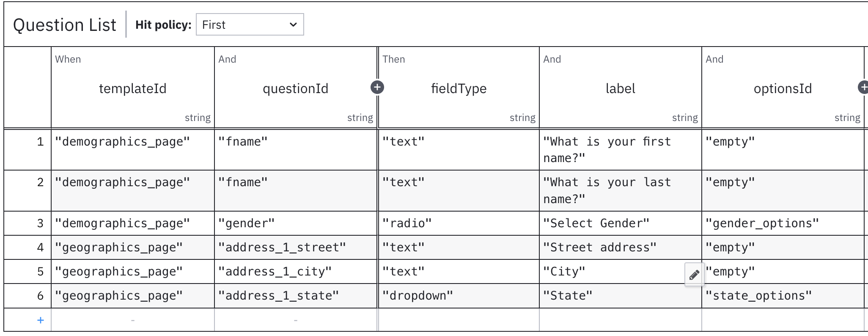Edit the "address_1_street" cell

coord(296,247)
